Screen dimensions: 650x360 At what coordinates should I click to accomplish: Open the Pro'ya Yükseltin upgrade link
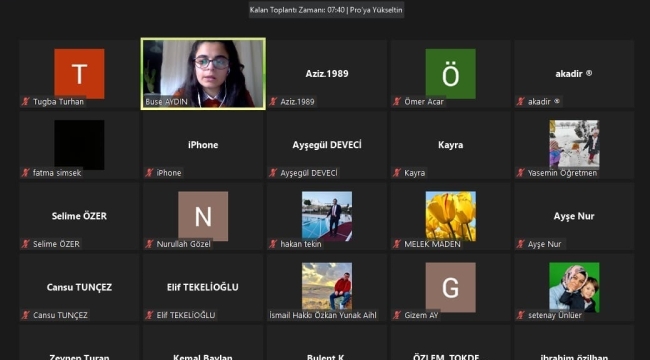tap(376, 10)
